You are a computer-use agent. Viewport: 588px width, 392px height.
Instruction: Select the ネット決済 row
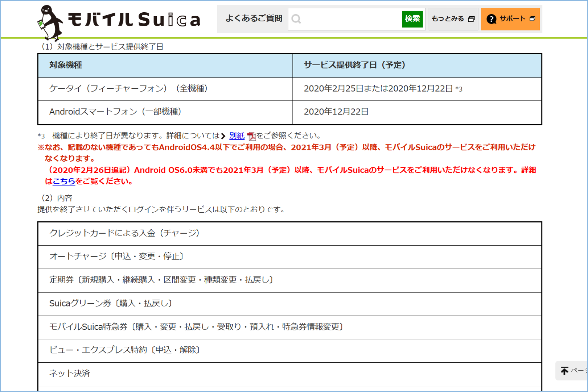[x=289, y=374]
